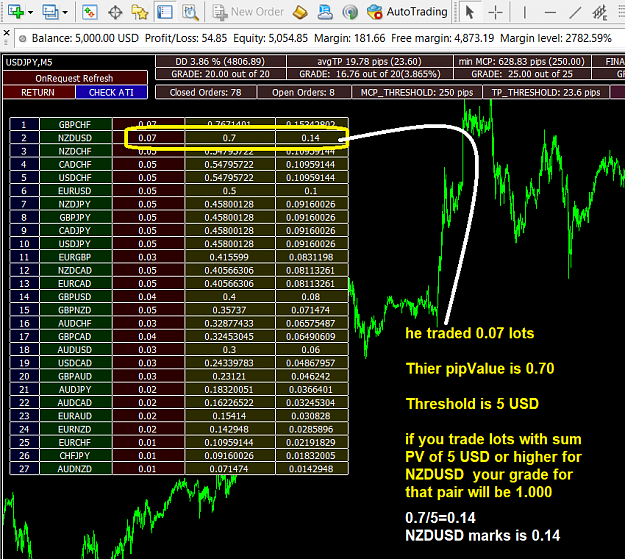The width and height of the screenshot is (625, 559).
Task: Click the GRADE: 16.76 out of 20 label
Action: pyautogui.click(x=369, y=74)
